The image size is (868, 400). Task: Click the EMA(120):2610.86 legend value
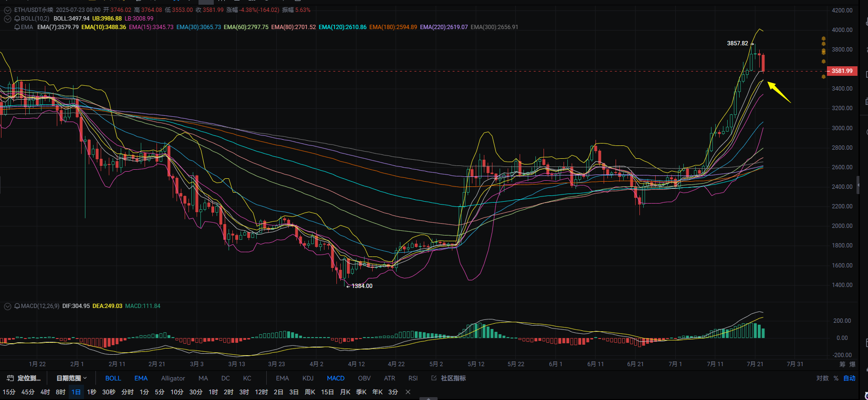[x=343, y=27]
